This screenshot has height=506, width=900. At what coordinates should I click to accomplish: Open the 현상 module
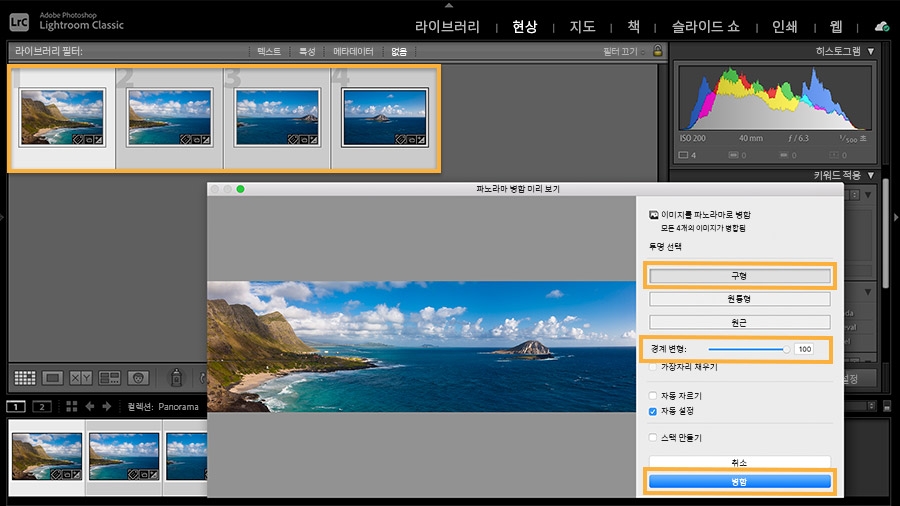[525, 26]
